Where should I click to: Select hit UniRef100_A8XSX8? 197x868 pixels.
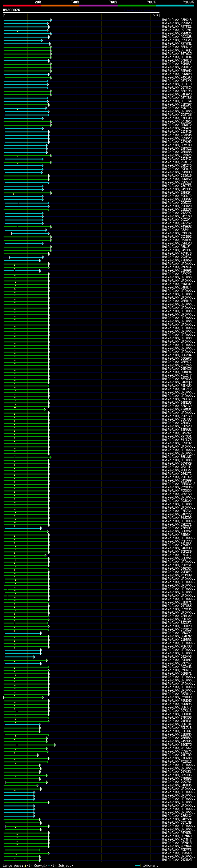[x=177, y=853]
